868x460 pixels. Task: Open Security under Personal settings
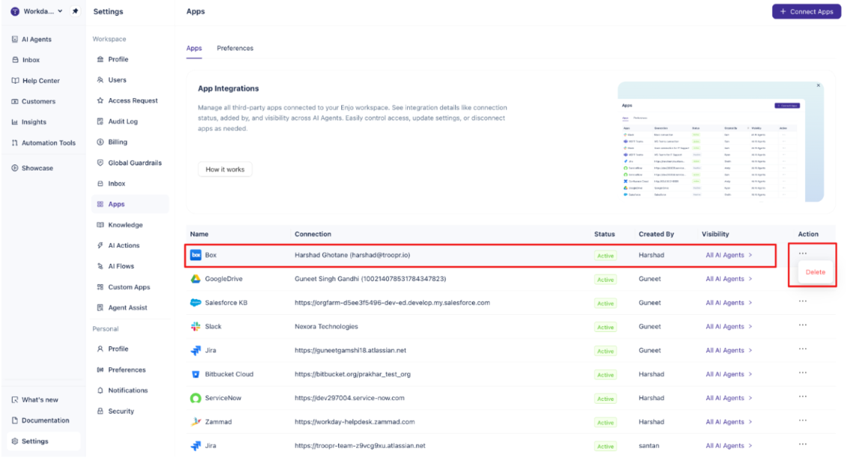pos(116,411)
